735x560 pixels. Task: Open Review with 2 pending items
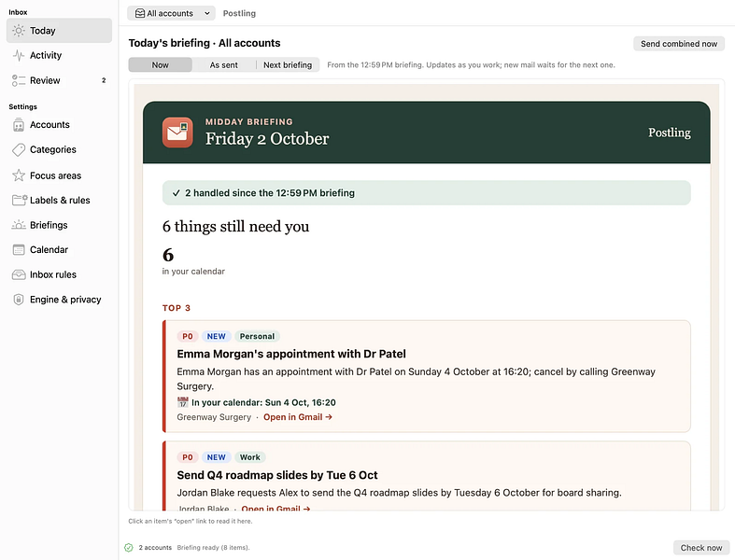[59, 80]
